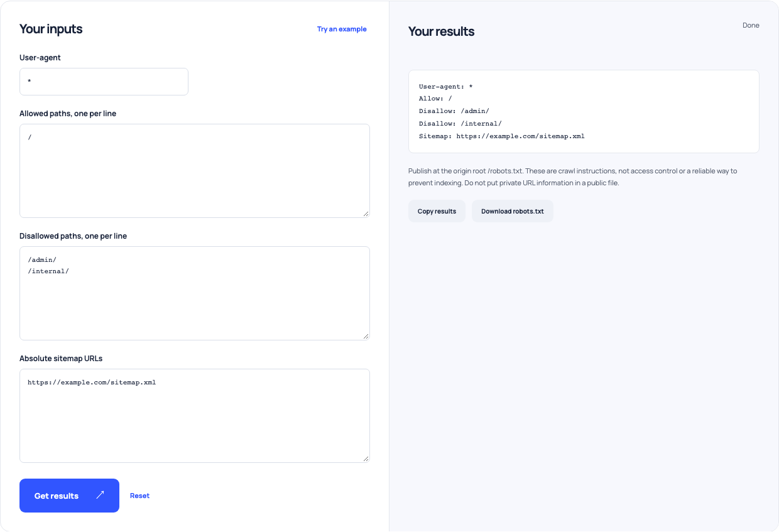Focus the Absolute sitemap URLs textarea
Image resolution: width=779 pixels, height=532 pixels.
(x=195, y=416)
